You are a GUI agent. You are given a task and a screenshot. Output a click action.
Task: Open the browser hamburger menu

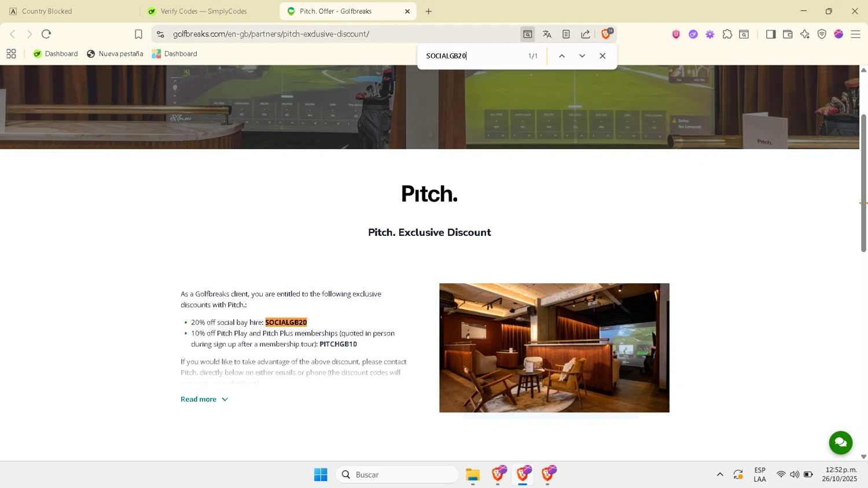tap(855, 34)
